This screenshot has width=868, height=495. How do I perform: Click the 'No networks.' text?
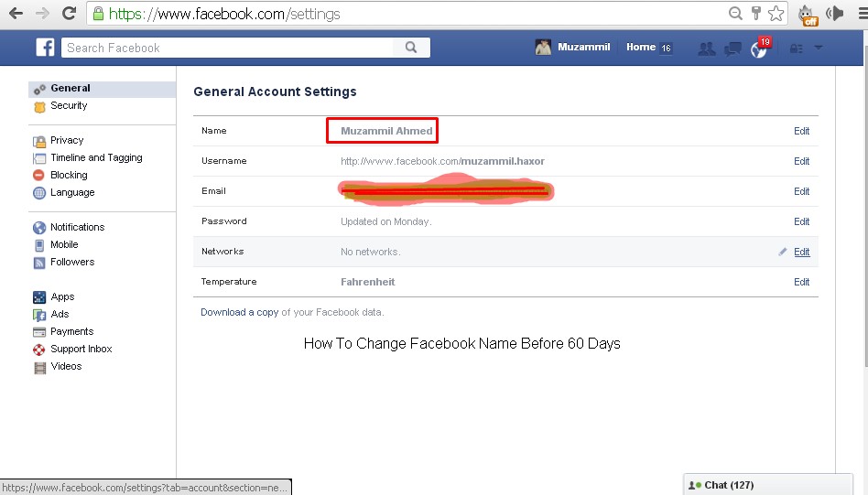point(370,253)
